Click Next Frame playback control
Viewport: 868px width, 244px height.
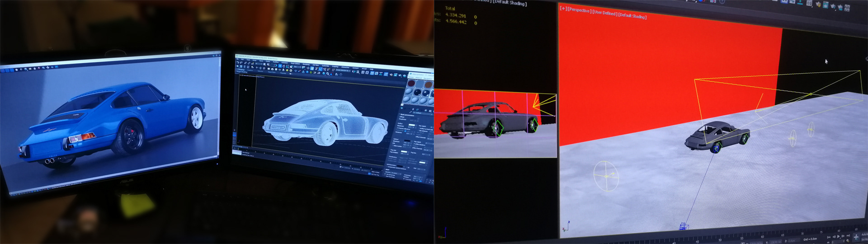[843, 236]
